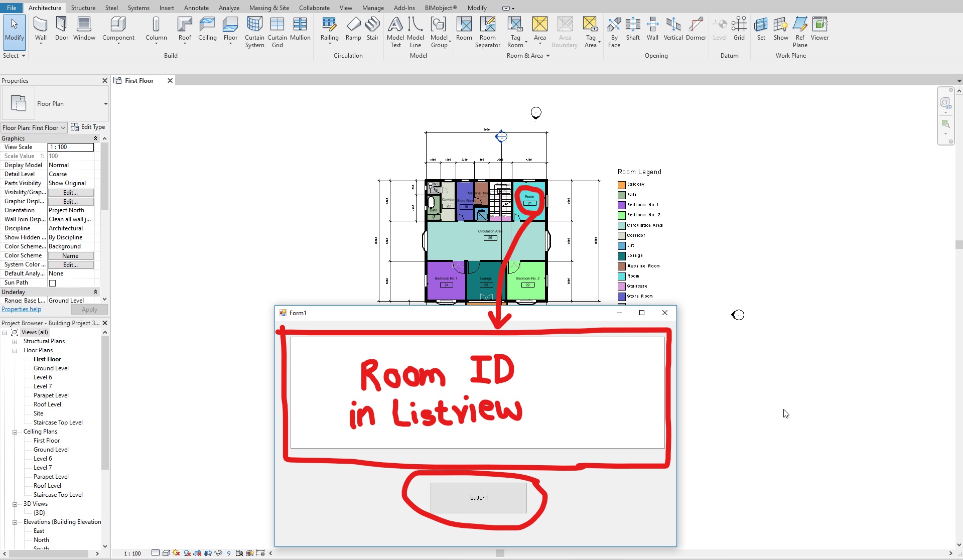
Task: Switch to the Insert ribbon tab
Action: 167,8
